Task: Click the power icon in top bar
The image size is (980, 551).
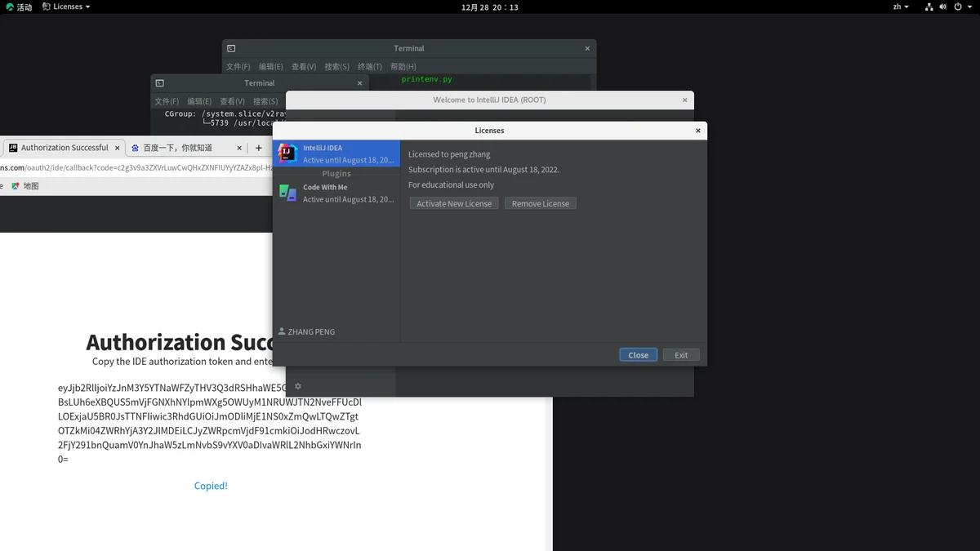Action: click(x=958, y=7)
